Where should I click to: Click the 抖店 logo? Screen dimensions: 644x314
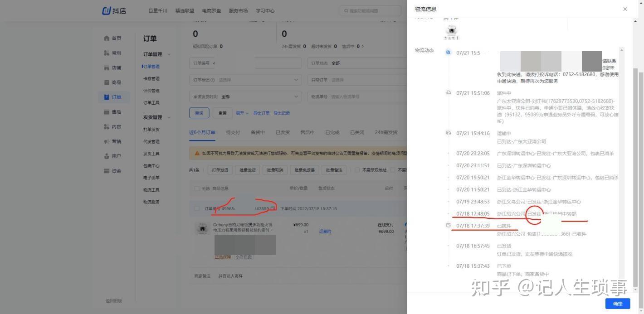114,10
